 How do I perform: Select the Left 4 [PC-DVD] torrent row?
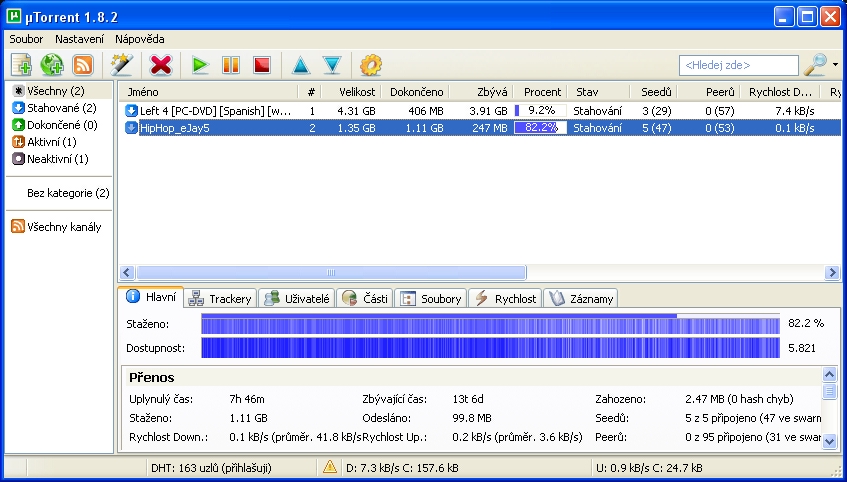(x=480, y=111)
